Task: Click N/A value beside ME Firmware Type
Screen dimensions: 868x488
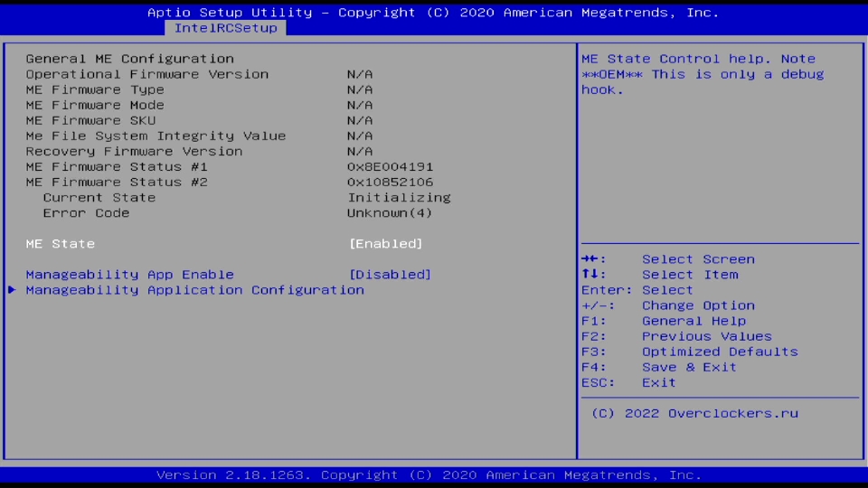Action: [360, 89]
